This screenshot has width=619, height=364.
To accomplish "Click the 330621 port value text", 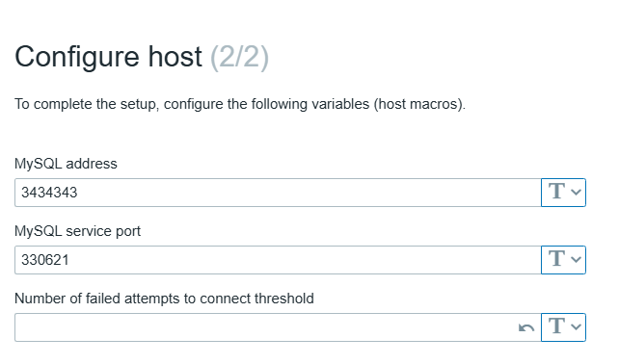I will 45,260.
